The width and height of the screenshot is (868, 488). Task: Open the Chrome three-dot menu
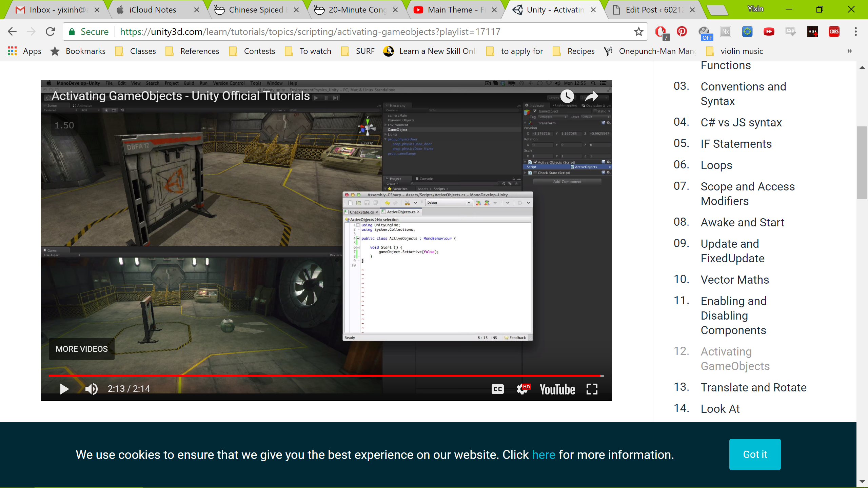point(856,32)
